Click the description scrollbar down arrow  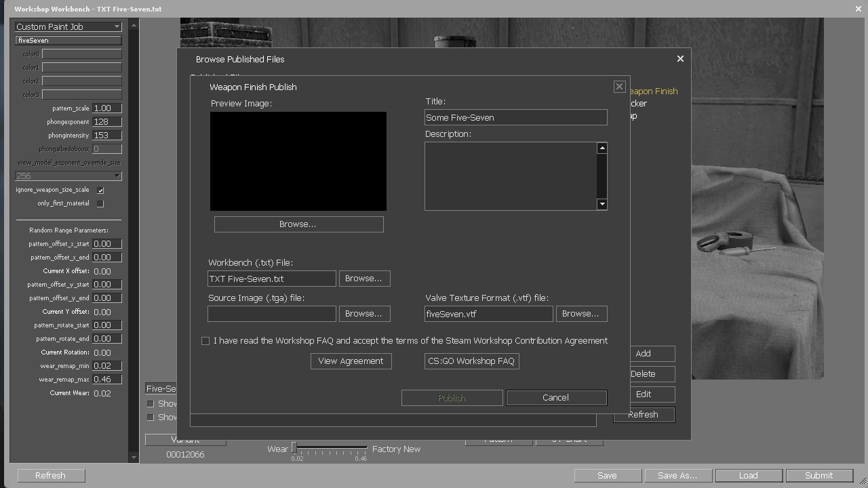pos(601,204)
